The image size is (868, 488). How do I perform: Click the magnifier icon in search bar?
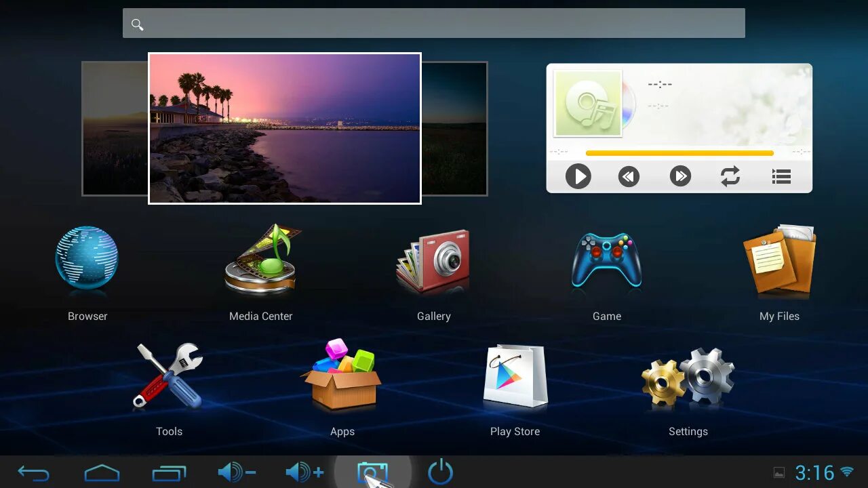137,25
